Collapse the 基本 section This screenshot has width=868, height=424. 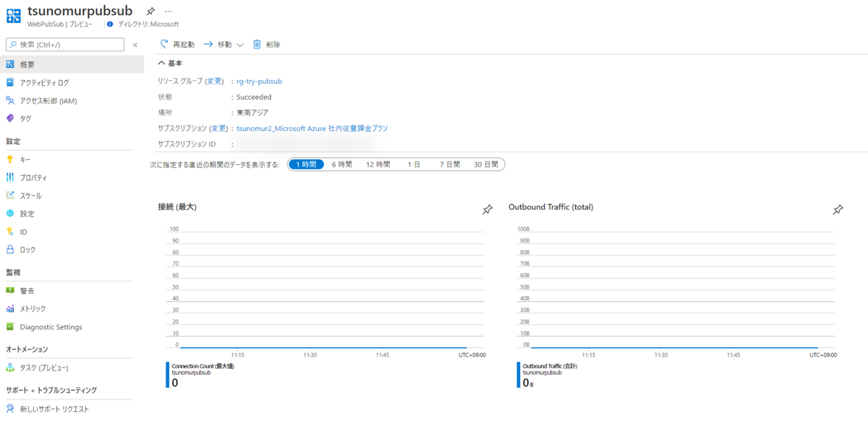(x=162, y=63)
